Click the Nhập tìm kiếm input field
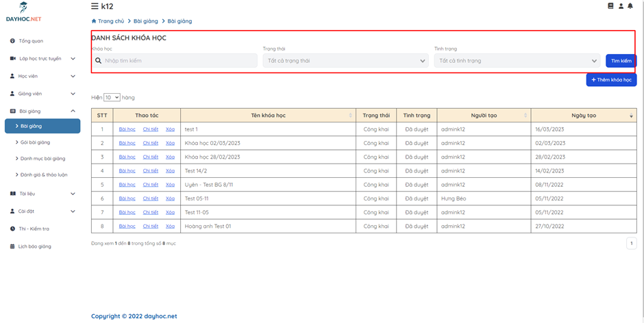The height and width of the screenshot is (323, 644). pos(179,61)
